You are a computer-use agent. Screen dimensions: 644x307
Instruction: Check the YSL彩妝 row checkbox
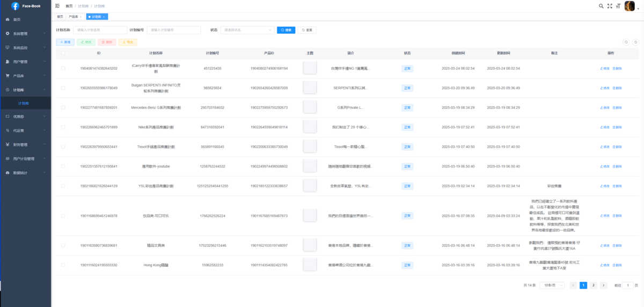coord(63,186)
